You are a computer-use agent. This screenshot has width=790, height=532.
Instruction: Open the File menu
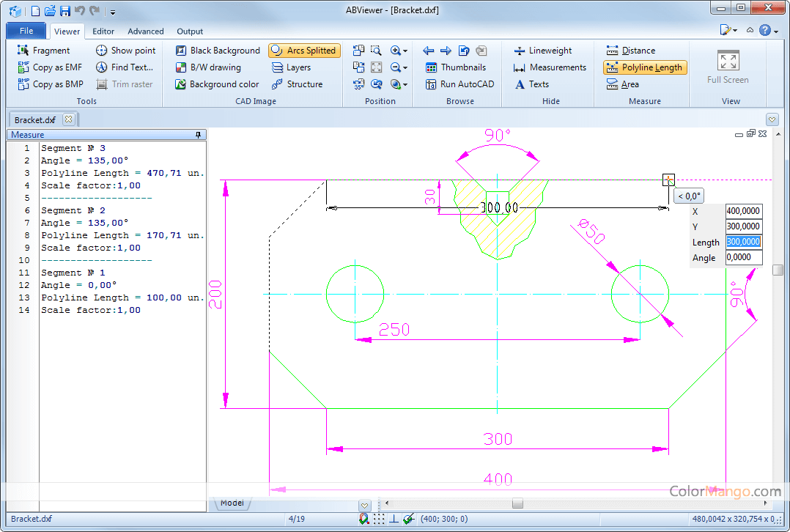(x=26, y=31)
